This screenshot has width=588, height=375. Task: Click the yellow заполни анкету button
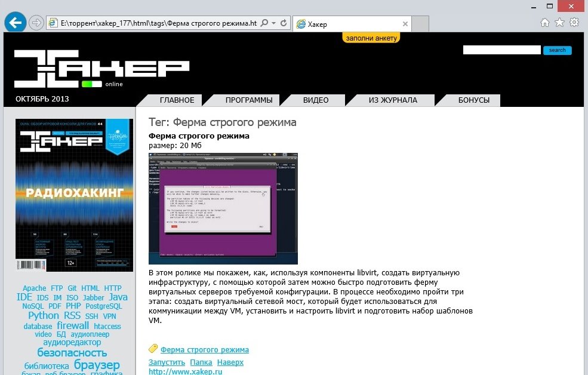coord(371,38)
